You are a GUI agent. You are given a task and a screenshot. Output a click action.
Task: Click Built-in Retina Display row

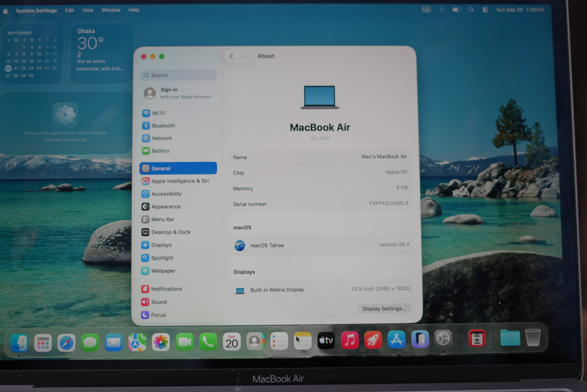coord(322,290)
